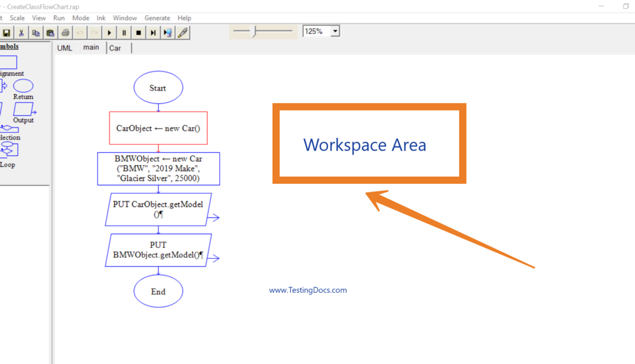Switch to the UML tab
635x364 pixels.
pos(65,48)
